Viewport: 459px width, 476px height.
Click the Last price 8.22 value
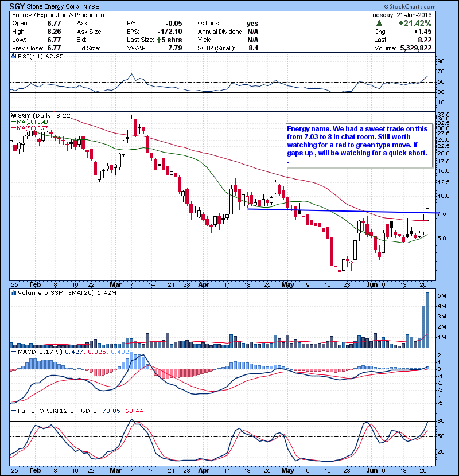tap(425, 40)
